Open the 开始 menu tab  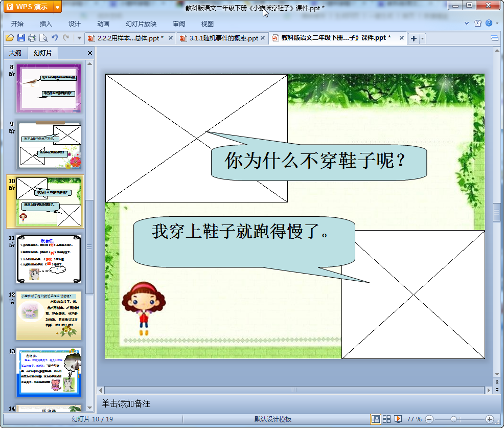17,24
